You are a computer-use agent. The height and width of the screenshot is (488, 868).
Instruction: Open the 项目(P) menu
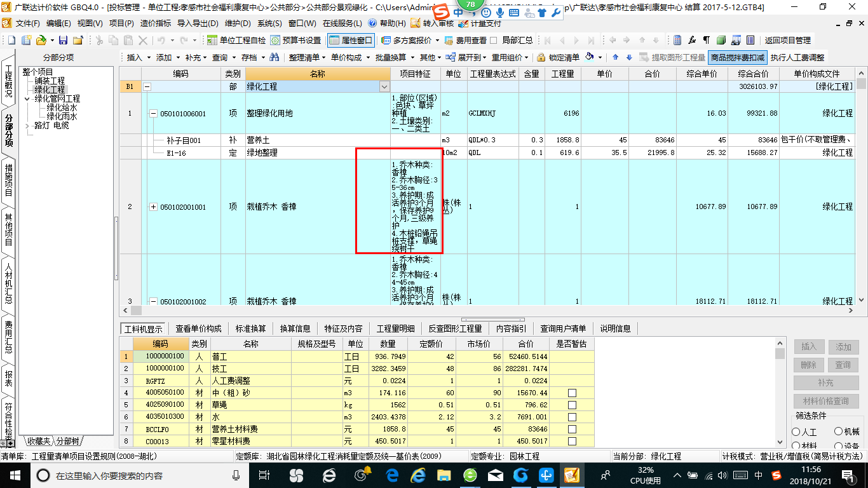click(x=121, y=24)
